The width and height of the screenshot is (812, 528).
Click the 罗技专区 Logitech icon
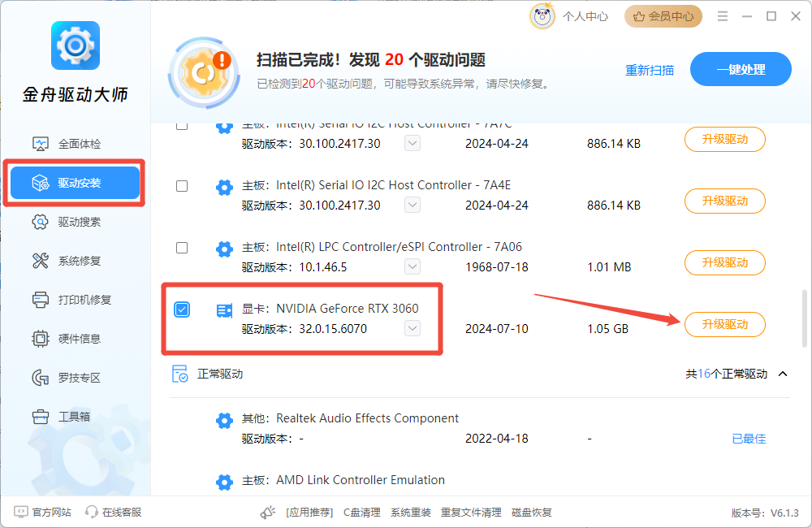(41, 378)
